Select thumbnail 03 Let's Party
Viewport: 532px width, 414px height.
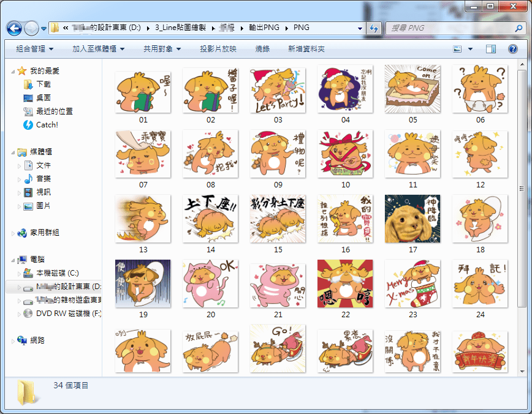pyautogui.click(x=278, y=90)
